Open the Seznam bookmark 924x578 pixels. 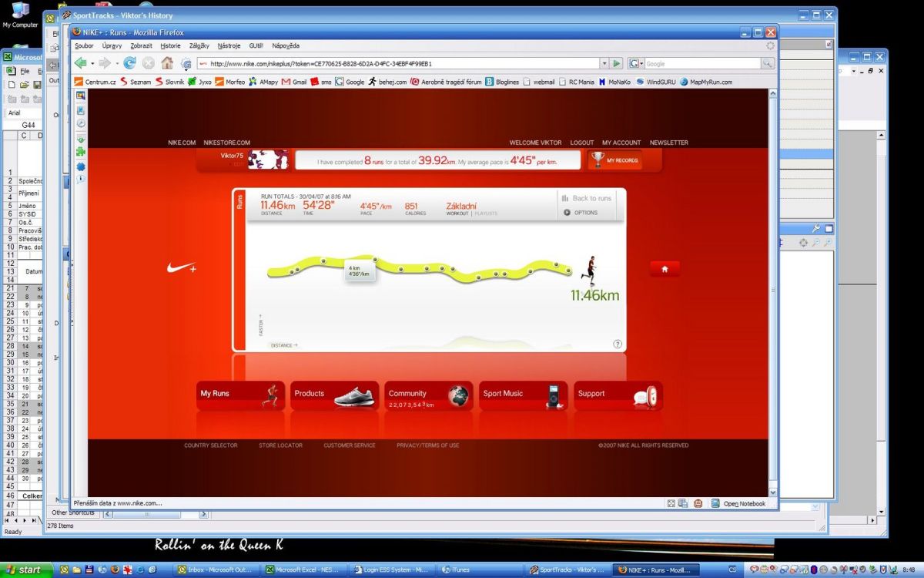point(136,82)
